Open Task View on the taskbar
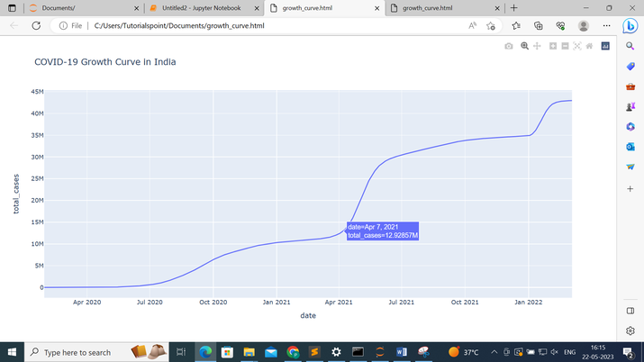The height and width of the screenshot is (362, 644). coord(181,352)
